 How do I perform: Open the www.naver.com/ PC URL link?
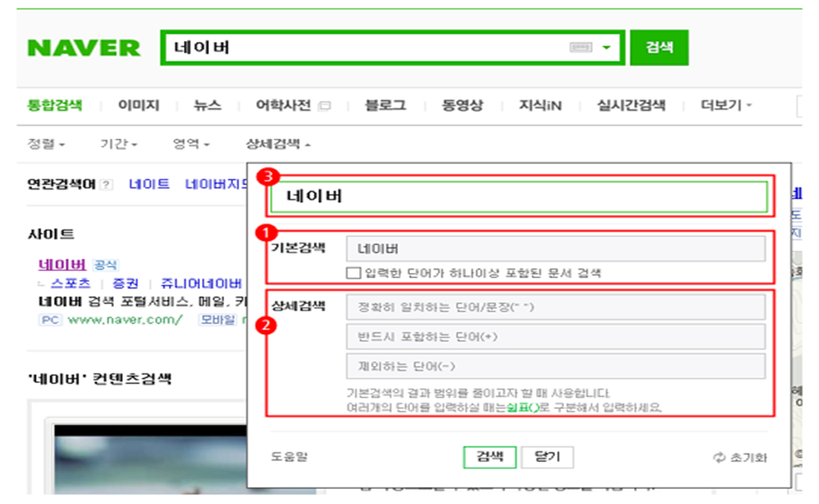[125, 320]
